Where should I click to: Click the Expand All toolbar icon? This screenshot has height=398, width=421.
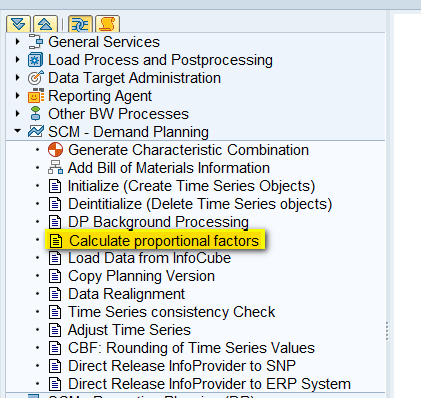[18, 24]
